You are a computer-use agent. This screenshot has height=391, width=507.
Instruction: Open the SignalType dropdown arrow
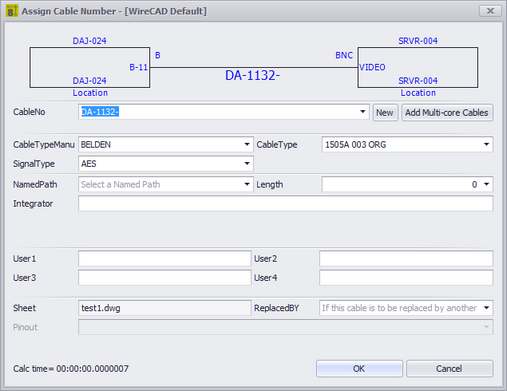point(247,163)
